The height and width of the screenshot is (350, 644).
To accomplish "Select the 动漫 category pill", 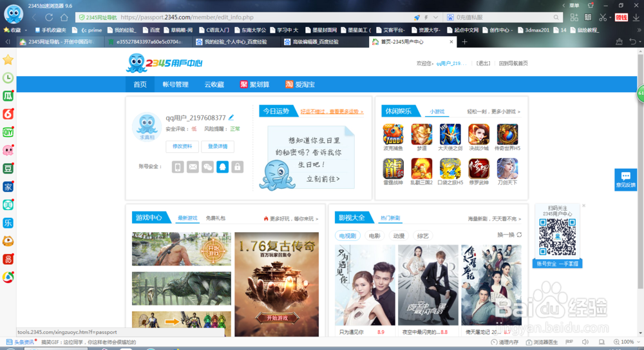I will [399, 236].
